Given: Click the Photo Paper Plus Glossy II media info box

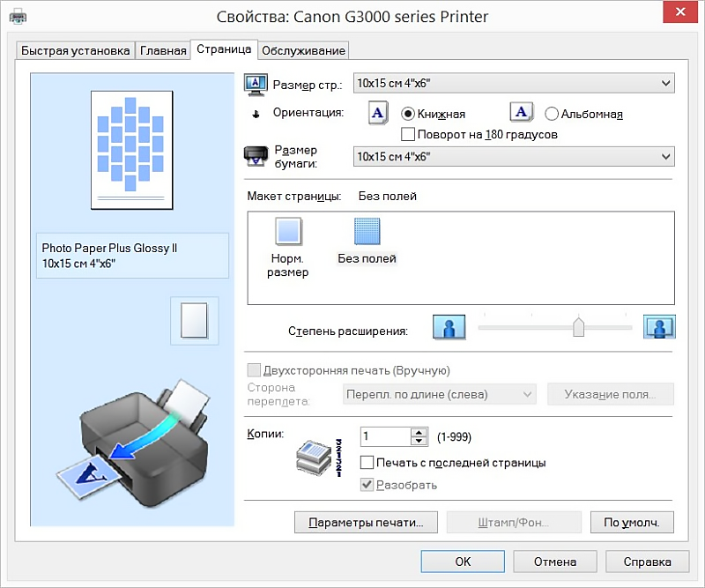Looking at the screenshot, I should (132, 256).
